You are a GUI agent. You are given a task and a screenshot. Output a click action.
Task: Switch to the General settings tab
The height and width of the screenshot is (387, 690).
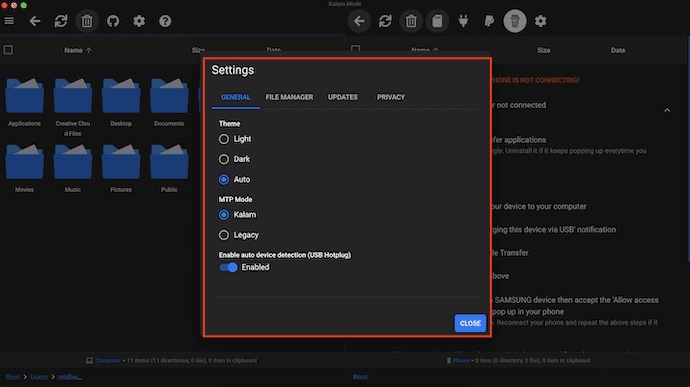tap(235, 97)
